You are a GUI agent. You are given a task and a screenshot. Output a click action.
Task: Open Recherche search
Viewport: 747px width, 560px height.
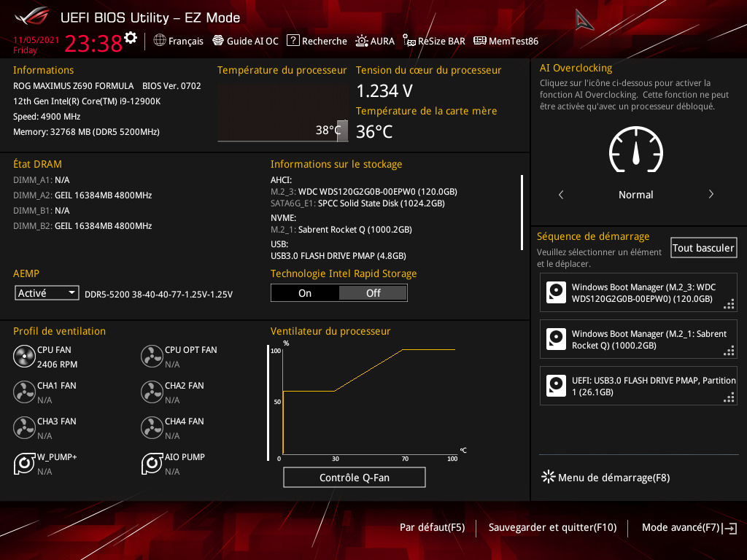(x=317, y=41)
